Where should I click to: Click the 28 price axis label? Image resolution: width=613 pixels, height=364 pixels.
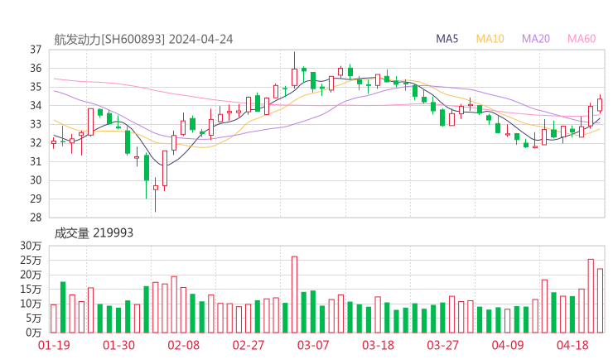click(36, 218)
